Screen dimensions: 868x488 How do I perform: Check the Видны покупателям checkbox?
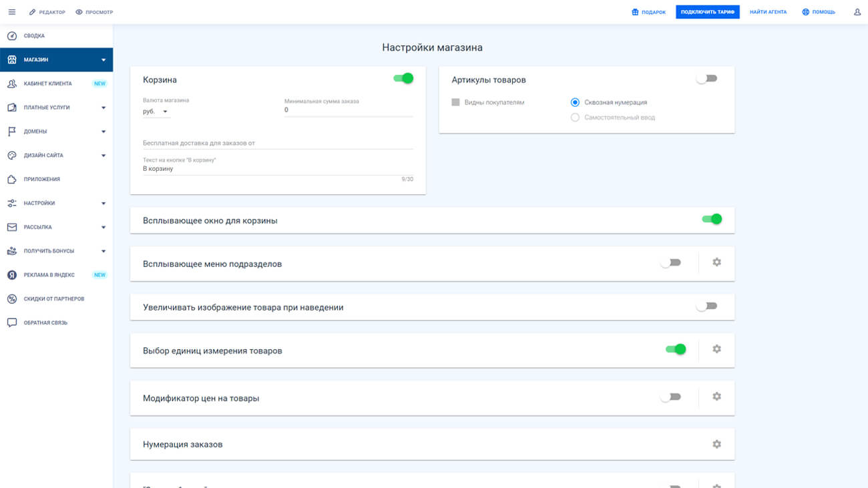pyautogui.click(x=456, y=103)
